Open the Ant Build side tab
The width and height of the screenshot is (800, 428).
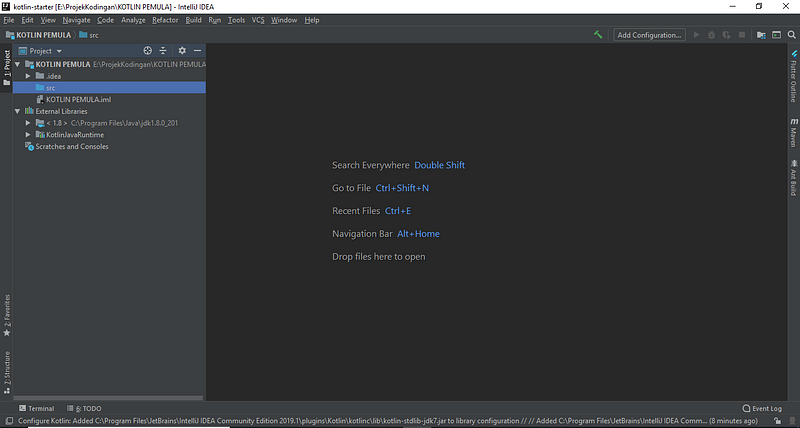point(794,178)
